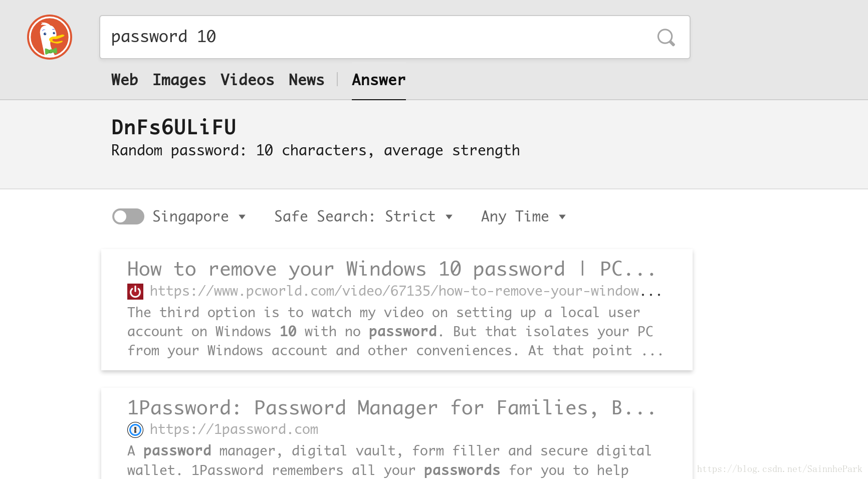
Task: Open the Videos tab
Action: click(x=248, y=80)
